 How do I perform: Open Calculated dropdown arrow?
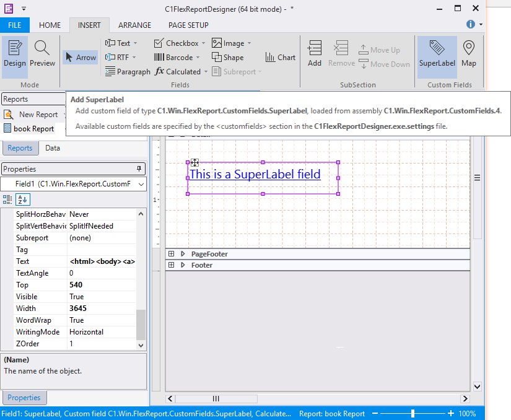(x=206, y=72)
